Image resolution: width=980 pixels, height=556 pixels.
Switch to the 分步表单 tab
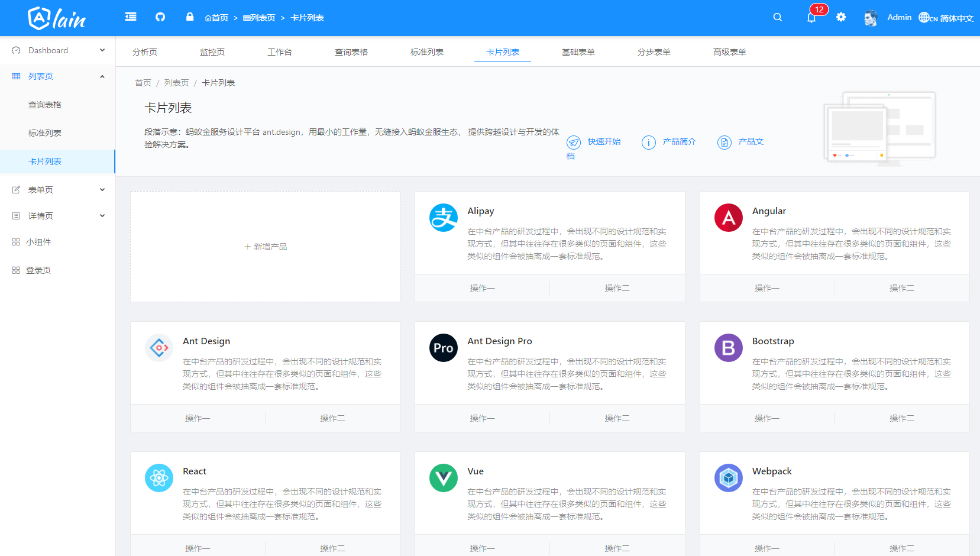(654, 52)
